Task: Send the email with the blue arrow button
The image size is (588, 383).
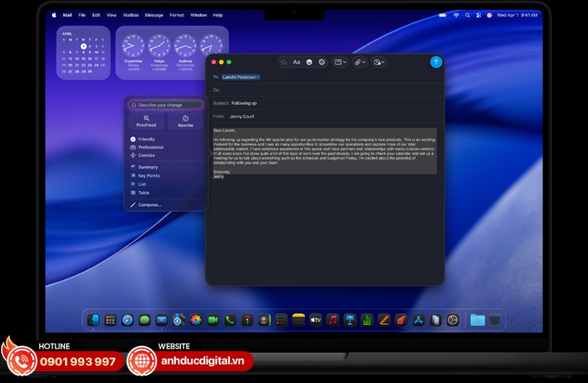Action: coord(436,62)
